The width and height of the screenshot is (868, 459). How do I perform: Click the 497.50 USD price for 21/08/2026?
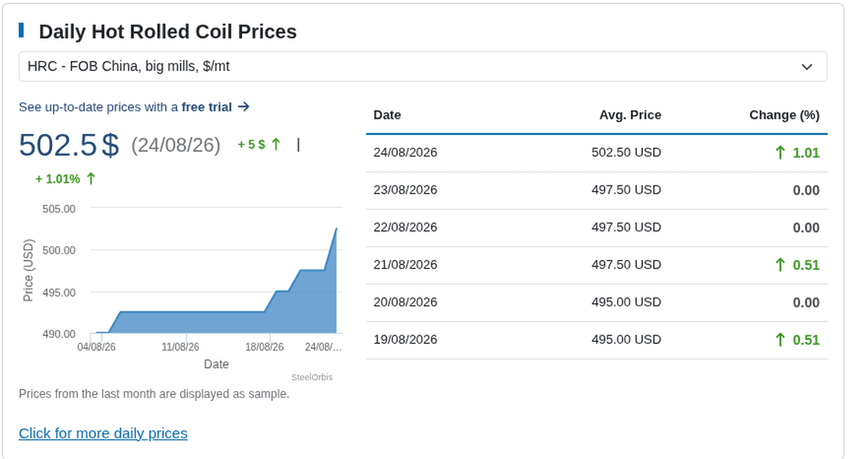626,265
